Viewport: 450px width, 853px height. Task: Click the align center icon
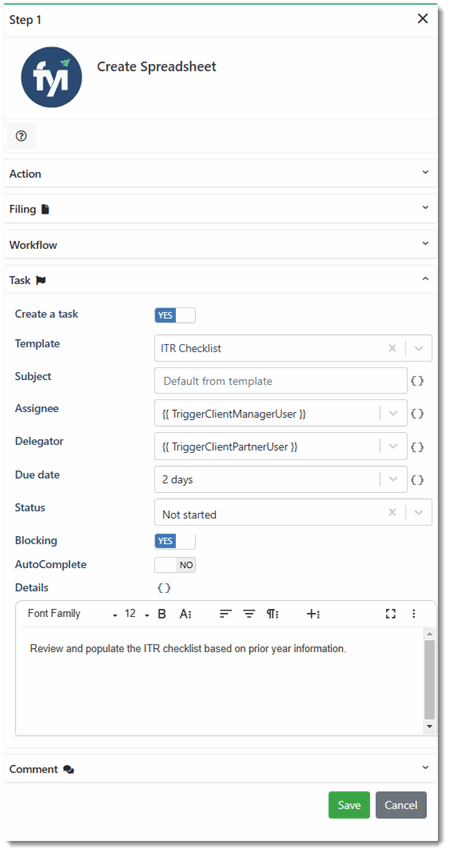point(249,614)
